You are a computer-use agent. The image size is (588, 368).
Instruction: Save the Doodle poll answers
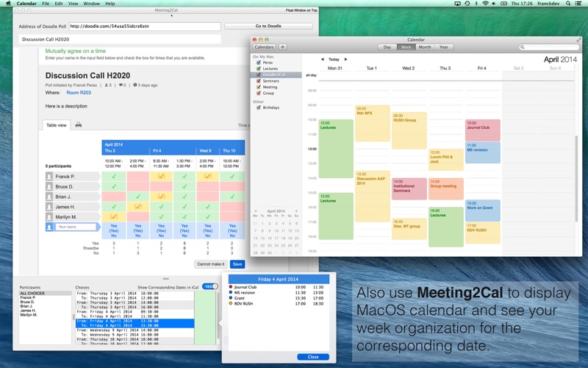(x=237, y=264)
